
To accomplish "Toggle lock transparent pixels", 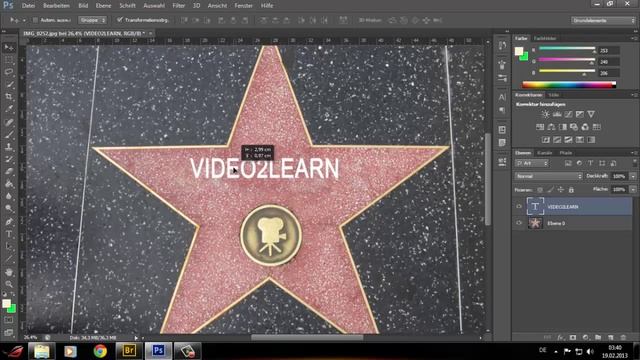I will coord(540,190).
